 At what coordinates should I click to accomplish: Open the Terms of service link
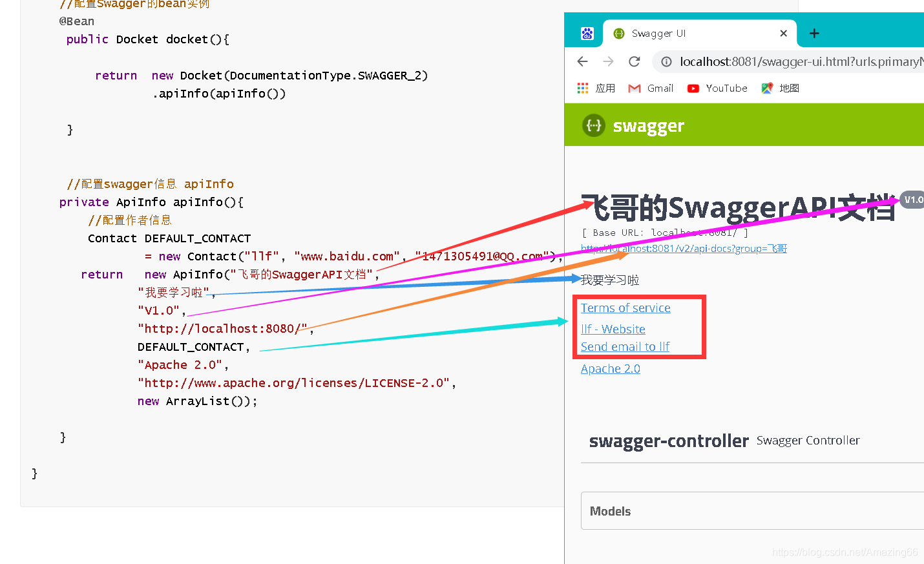tap(625, 308)
